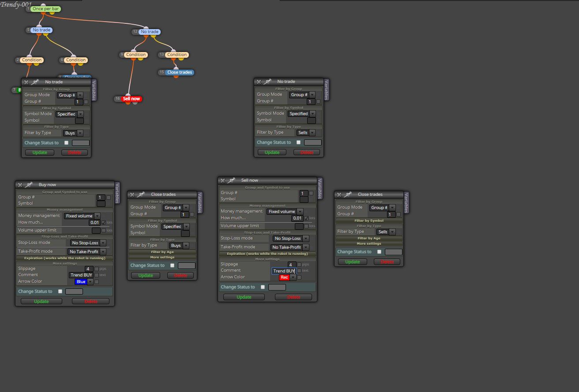Click Update in the Sells No trade panel
The image size is (579, 392).
[272, 153]
